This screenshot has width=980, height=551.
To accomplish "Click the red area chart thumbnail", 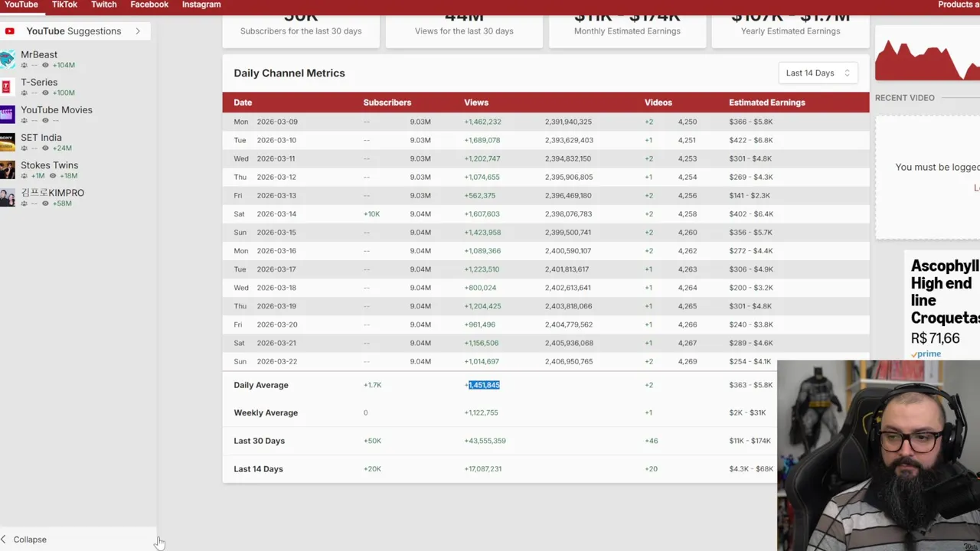I will coord(927,60).
